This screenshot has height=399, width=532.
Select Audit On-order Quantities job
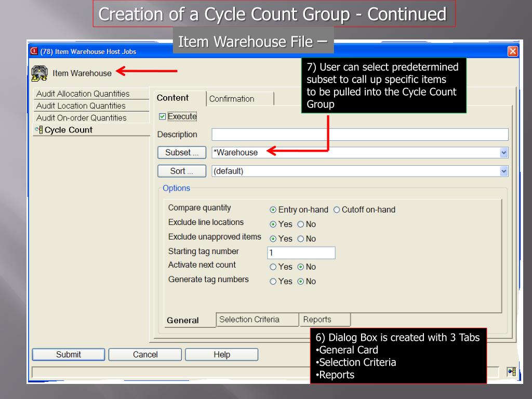pyautogui.click(x=91, y=118)
